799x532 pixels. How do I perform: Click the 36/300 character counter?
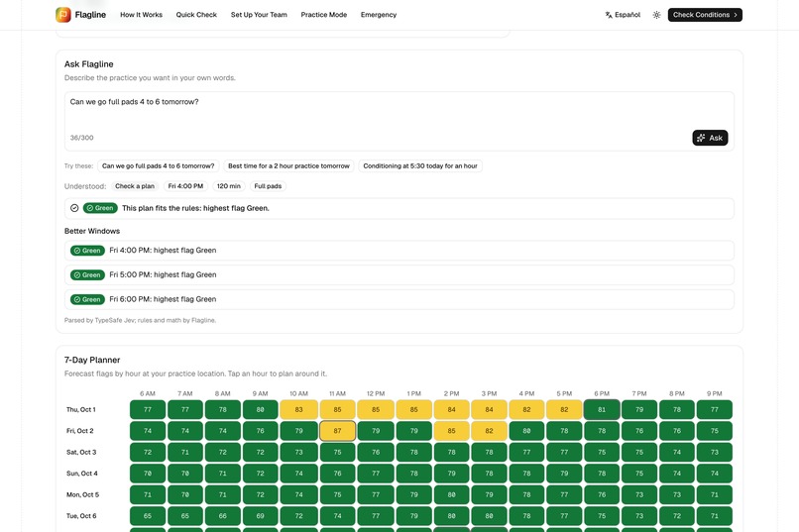click(81, 138)
